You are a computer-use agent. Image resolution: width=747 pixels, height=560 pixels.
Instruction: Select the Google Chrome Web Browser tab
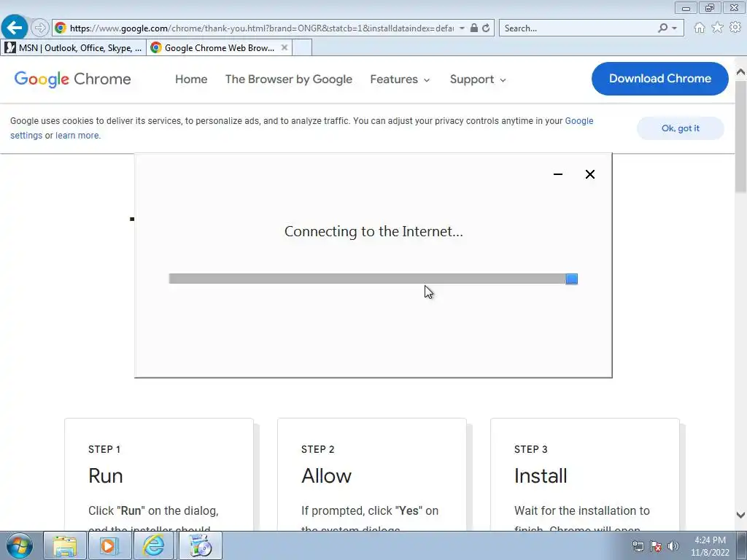(219, 47)
